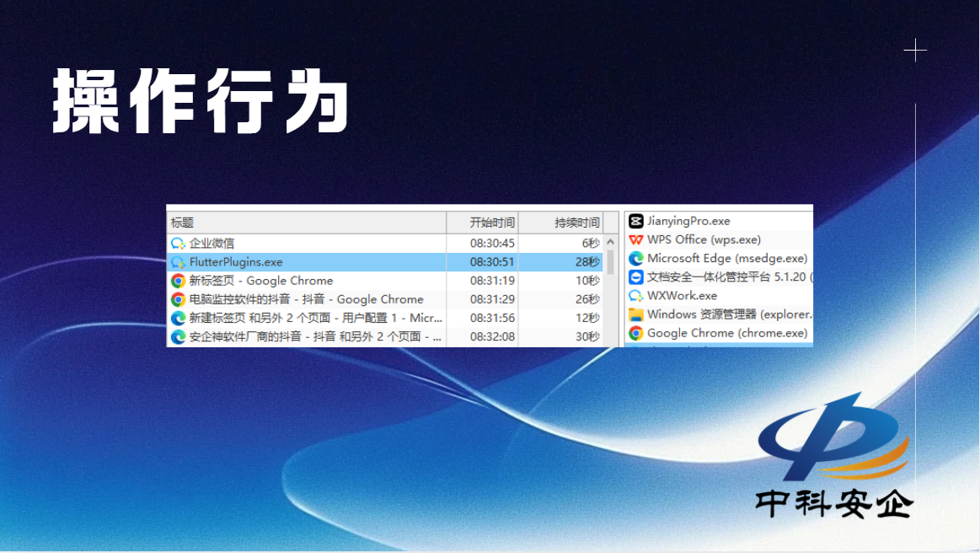This screenshot has height=553, width=980.
Task: Select JianyingPro.exe in the process list
Action: pyautogui.click(x=688, y=221)
